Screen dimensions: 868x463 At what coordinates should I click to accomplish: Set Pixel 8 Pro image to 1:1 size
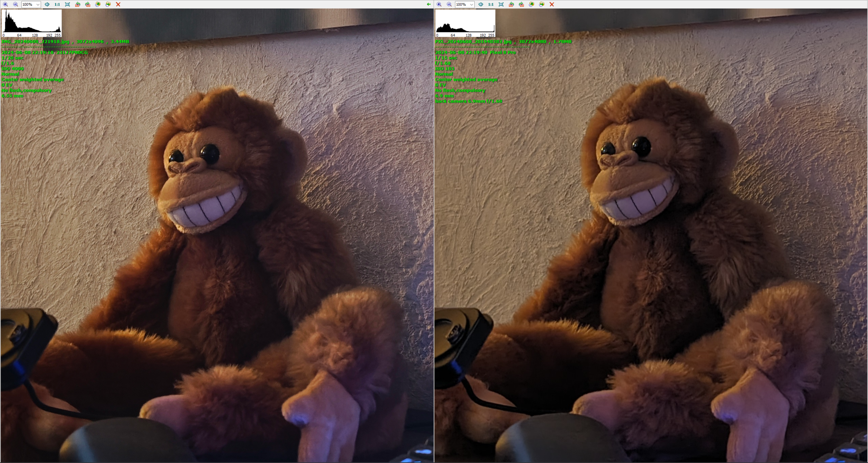491,5
